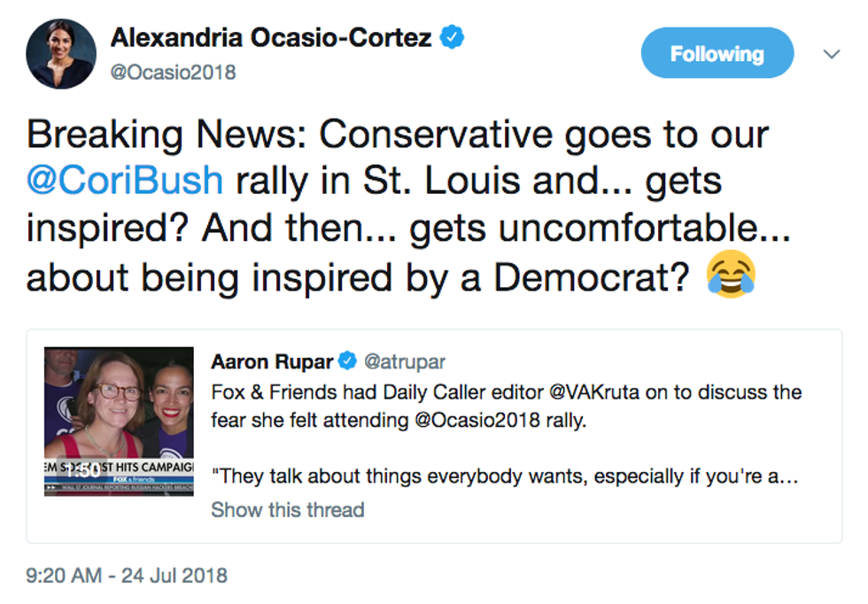Click the blue verified badge beside Ocasio-Cortez
This screenshot has width=868, height=604.
point(454,37)
